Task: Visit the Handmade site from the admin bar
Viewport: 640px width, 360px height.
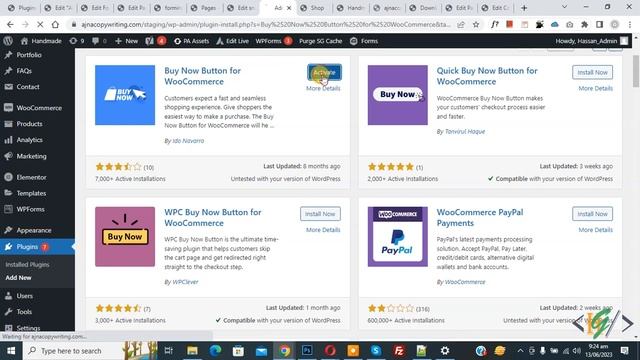Action: point(41,41)
